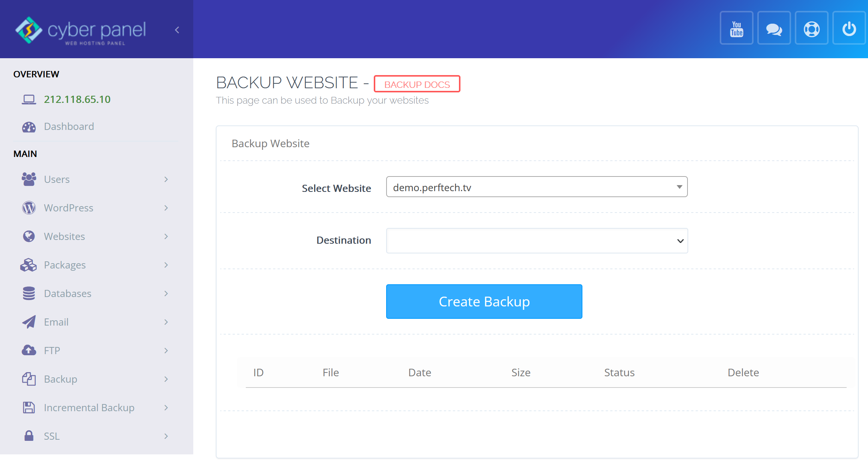Viewport: 868px width, 466px height.
Task: Open the Packages menu item
Action: [x=65, y=265]
